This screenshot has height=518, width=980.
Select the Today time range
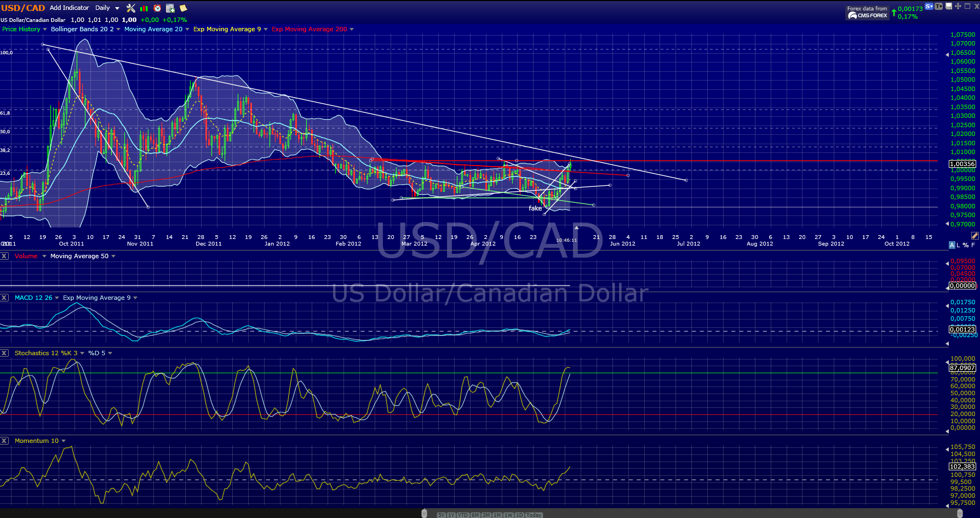tap(534, 515)
